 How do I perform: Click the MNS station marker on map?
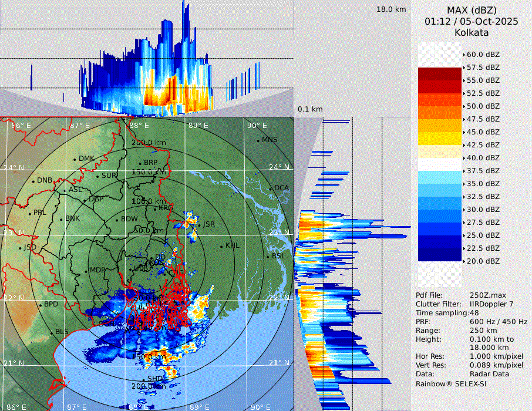coord(258,140)
